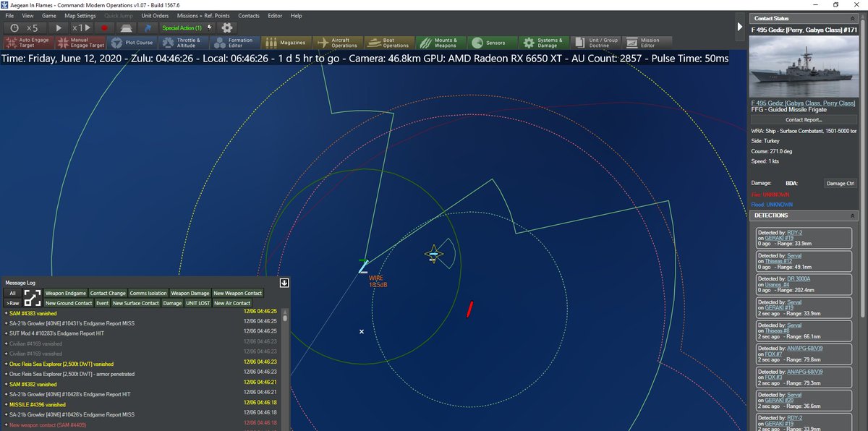This screenshot has width=868, height=431.
Task: Open the File menu
Action: coord(9,15)
